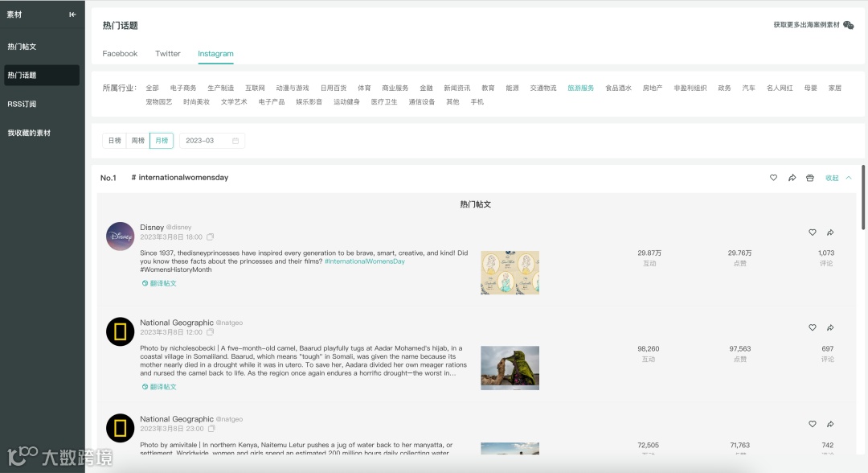Filter industry by 电子商务
This screenshot has width=868, height=473.
(183, 88)
